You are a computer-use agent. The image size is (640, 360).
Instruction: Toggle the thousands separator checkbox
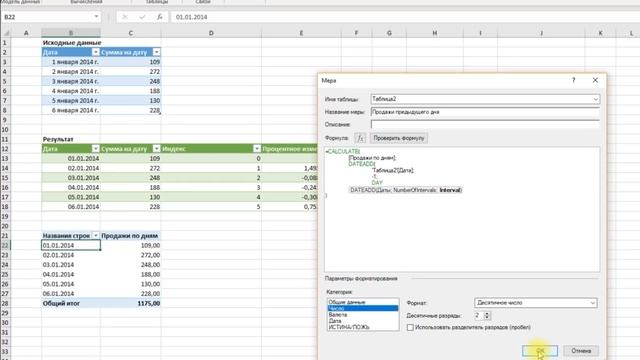(410, 327)
